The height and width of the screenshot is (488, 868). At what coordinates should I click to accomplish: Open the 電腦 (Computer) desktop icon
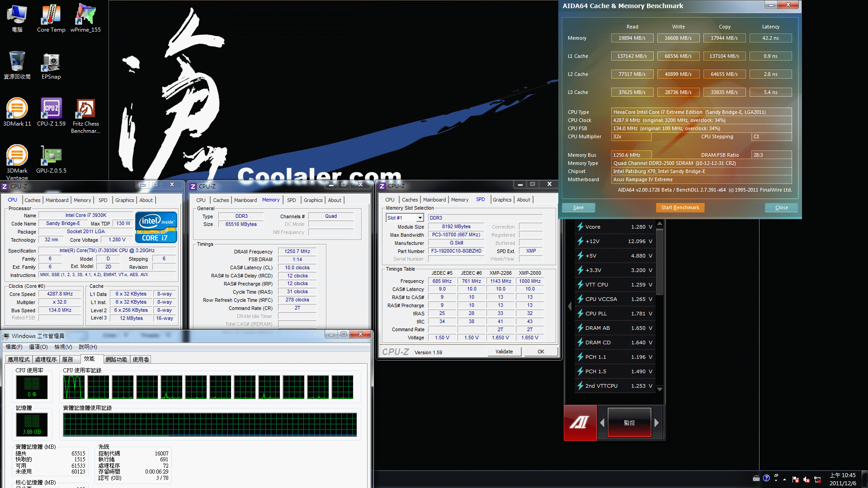pos(17,18)
